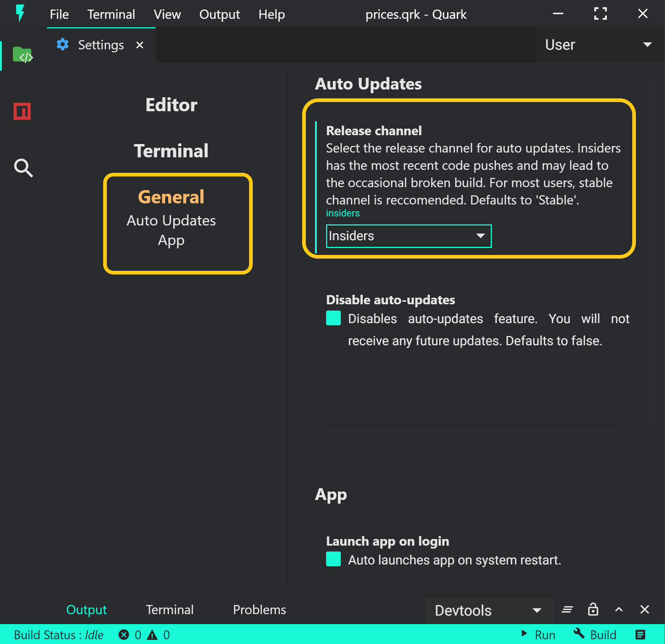The width and height of the screenshot is (665, 644).
Task: Click the 'App' section heading
Action: (331, 495)
